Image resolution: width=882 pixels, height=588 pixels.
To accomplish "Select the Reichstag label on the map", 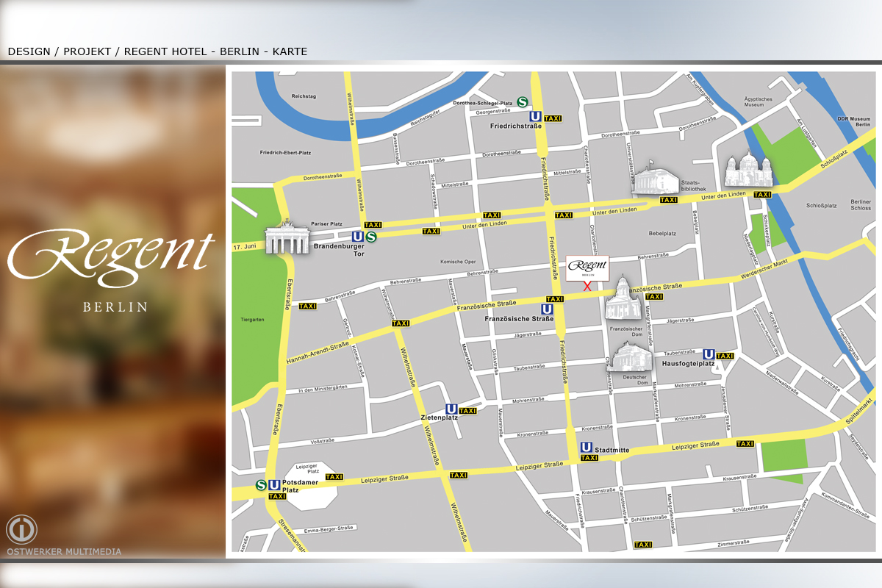I will (x=303, y=96).
